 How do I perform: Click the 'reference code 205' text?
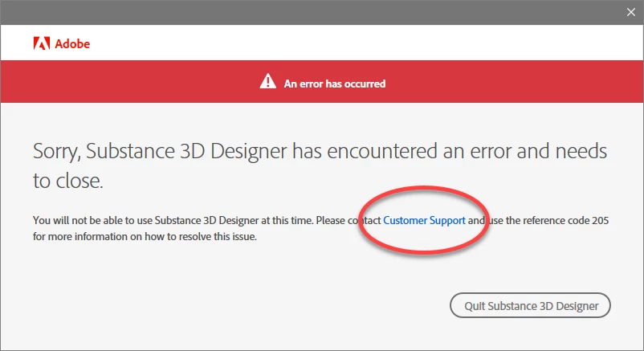(565, 220)
